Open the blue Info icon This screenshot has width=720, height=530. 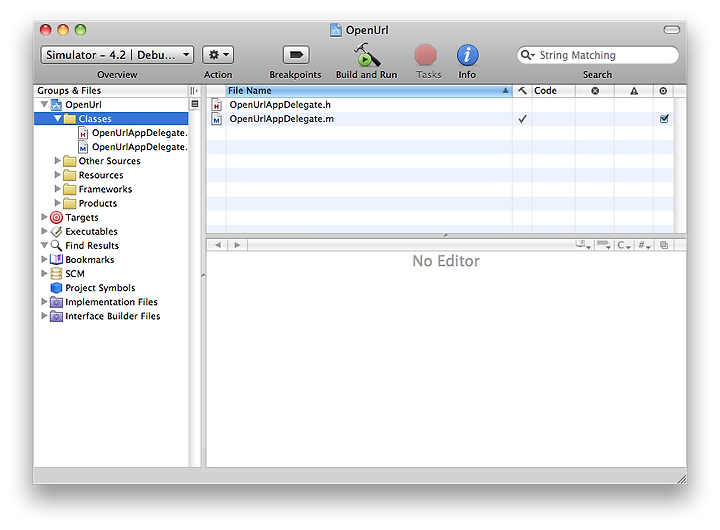pyautogui.click(x=467, y=55)
